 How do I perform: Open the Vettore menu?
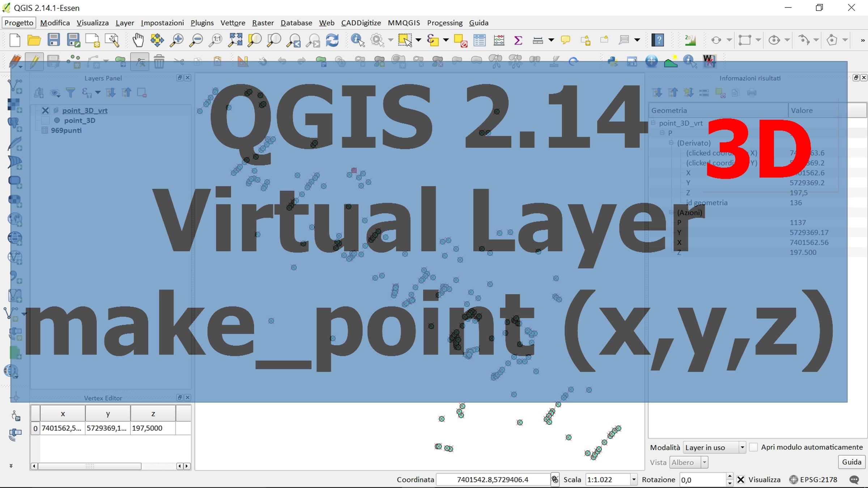coord(233,23)
